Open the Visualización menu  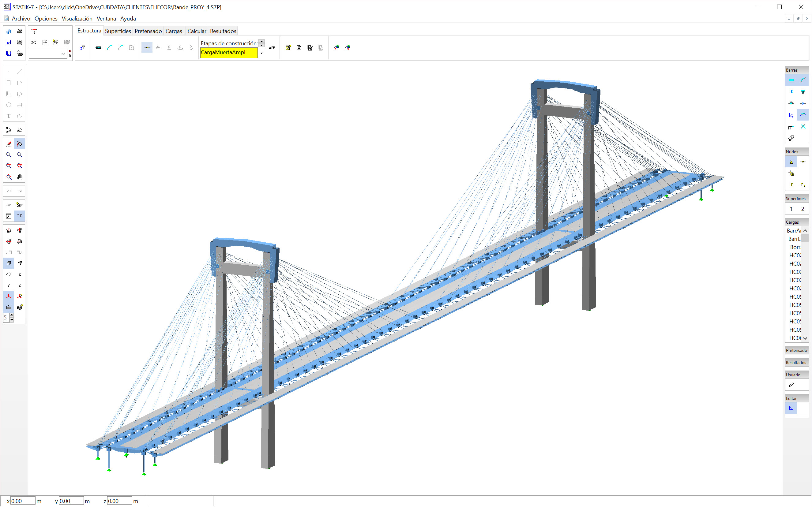click(77, 18)
